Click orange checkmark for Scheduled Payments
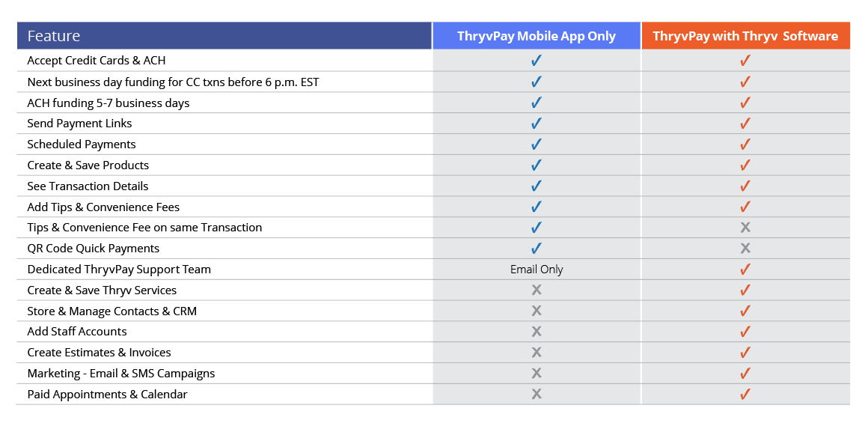 click(745, 144)
